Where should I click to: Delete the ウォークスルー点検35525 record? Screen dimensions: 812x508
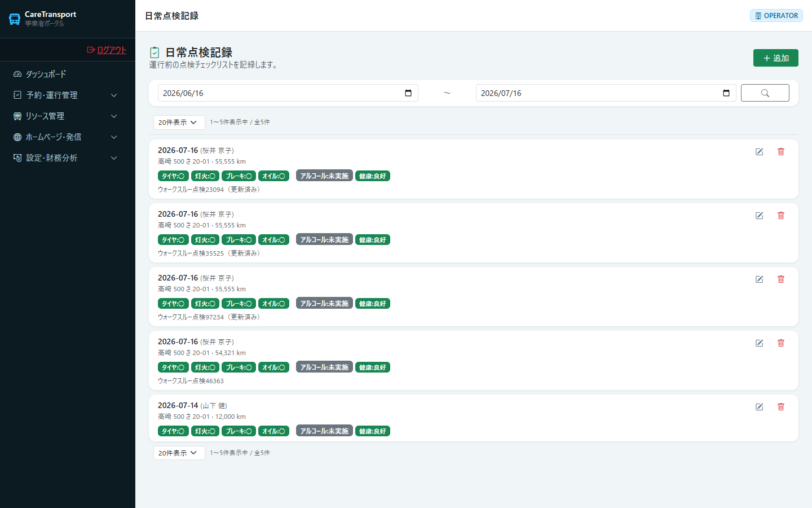coord(781,216)
